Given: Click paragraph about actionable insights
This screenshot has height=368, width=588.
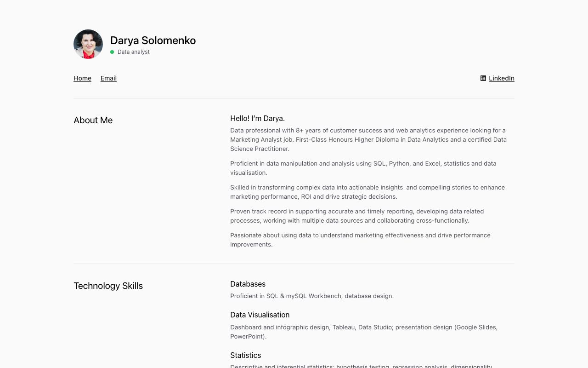Looking at the screenshot, I should pos(367,192).
